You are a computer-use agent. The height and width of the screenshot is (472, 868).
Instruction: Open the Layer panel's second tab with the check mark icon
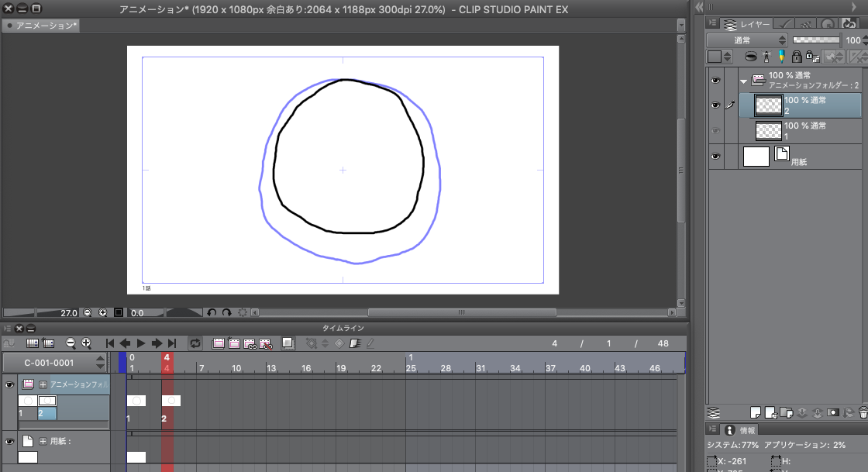[x=784, y=24]
